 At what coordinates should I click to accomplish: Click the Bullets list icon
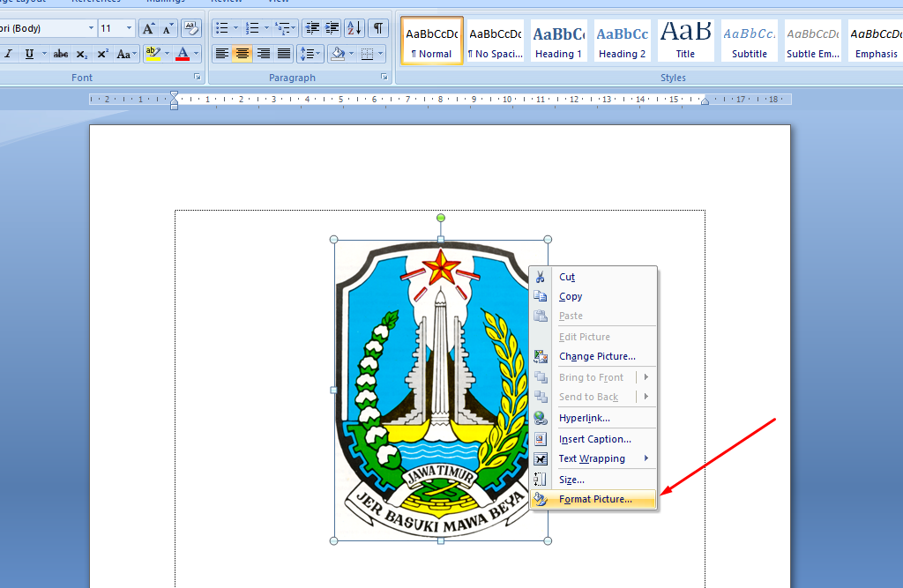[221, 28]
